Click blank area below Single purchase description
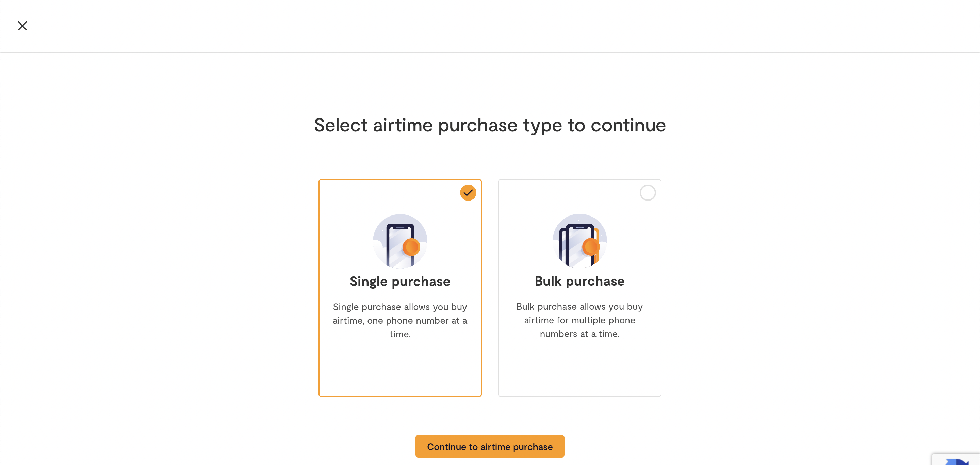 coord(400,367)
